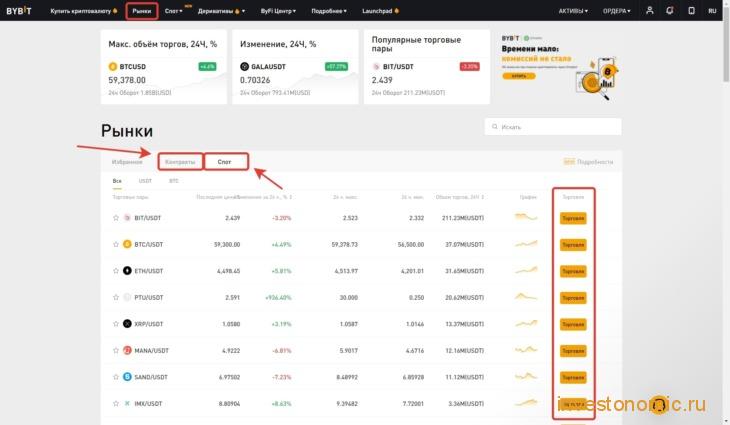Open ETH/USDT price chart thumbnail
Viewport: 730px width, 425px height.
point(526,270)
